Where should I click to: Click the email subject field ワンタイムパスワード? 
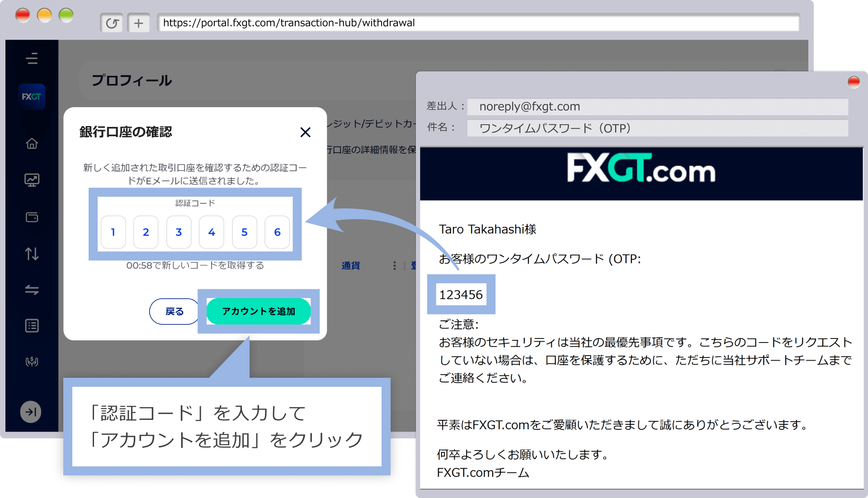click(657, 128)
